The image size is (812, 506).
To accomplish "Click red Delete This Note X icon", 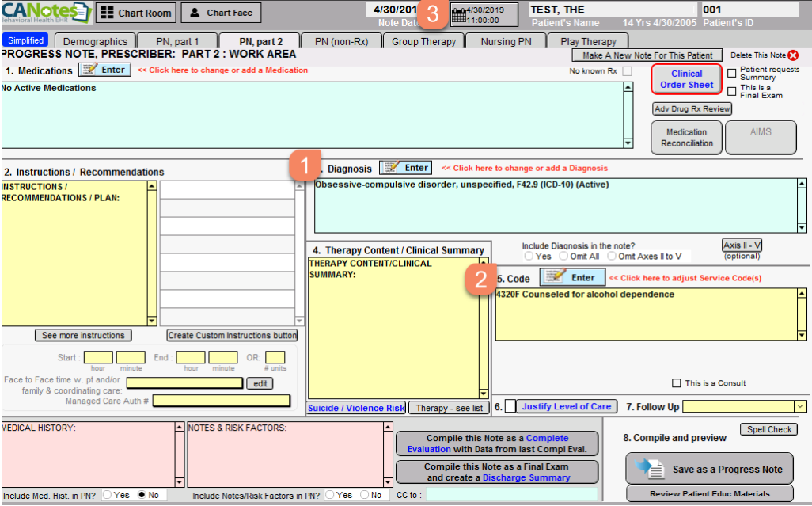I will [x=793, y=55].
